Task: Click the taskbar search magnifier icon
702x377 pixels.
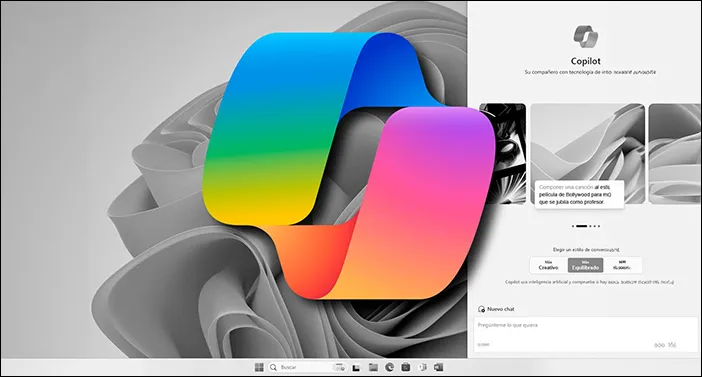Action: pos(273,367)
